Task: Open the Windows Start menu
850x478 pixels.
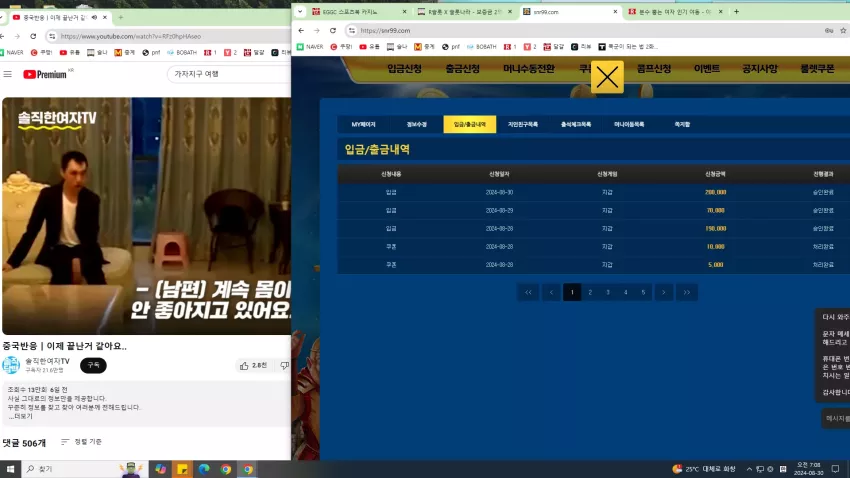Action: click(x=10, y=469)
